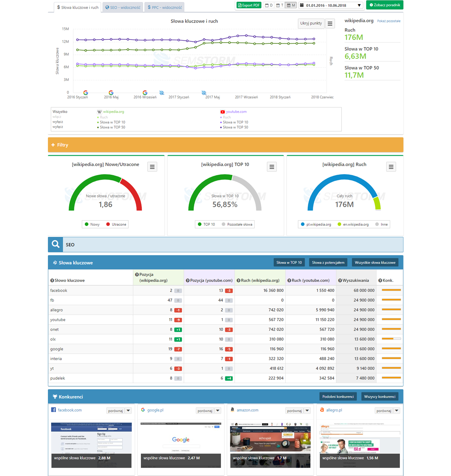This screenshot has width=451, height=476.
Task: Click the Pokaż pozostałe link
Action: pyautogui.click(x=388, y=21)
